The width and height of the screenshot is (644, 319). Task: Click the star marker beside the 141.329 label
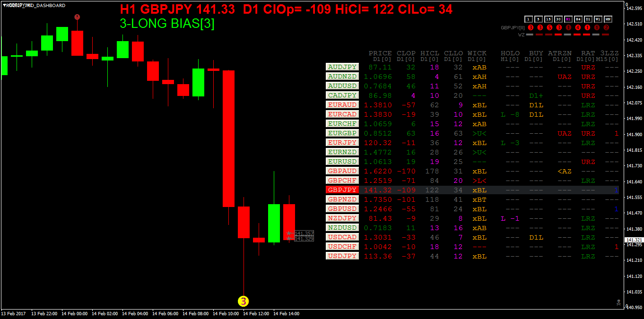click(x=289, y=239)
